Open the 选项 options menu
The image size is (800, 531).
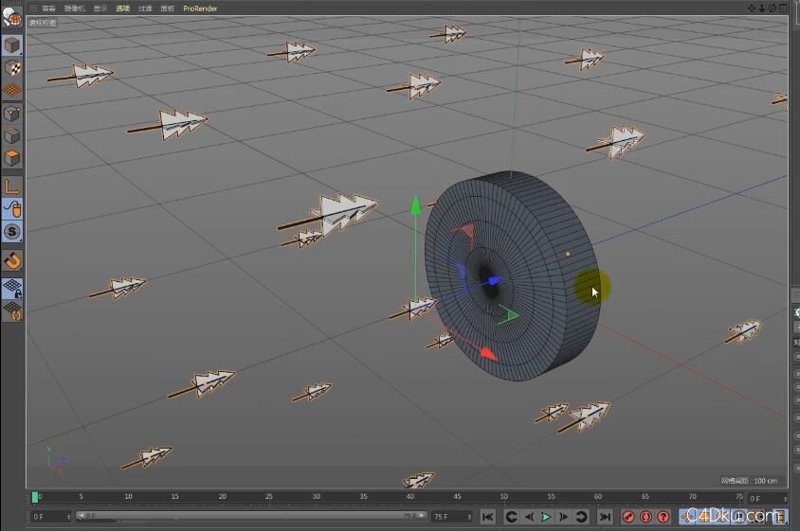click(123, 8)
